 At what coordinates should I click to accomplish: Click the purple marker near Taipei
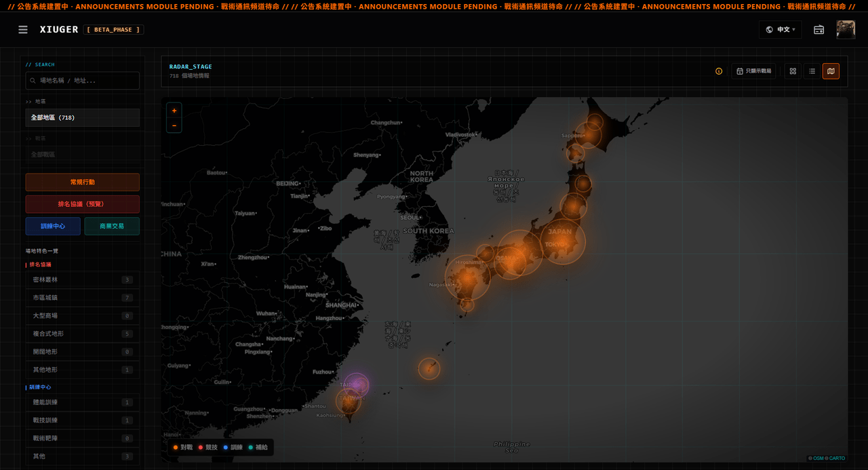tap(357, 385)
